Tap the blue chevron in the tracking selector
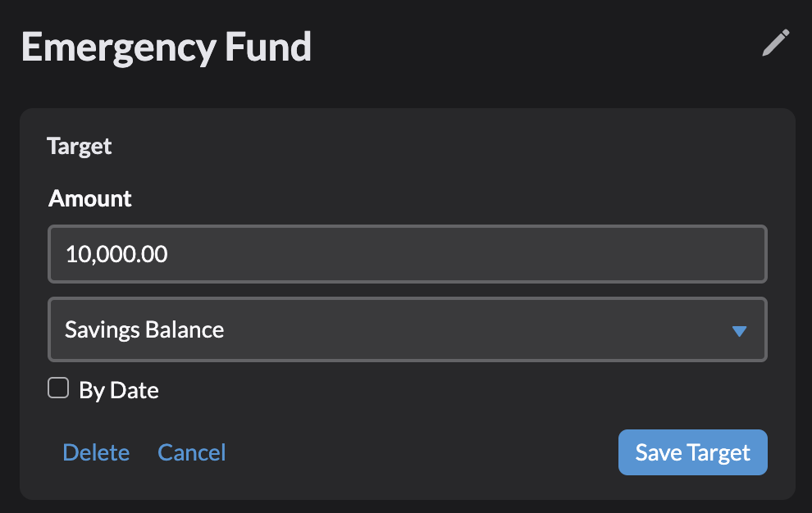Image resolution: width=812 pixels, height=513 pixels. click(739, 329)
